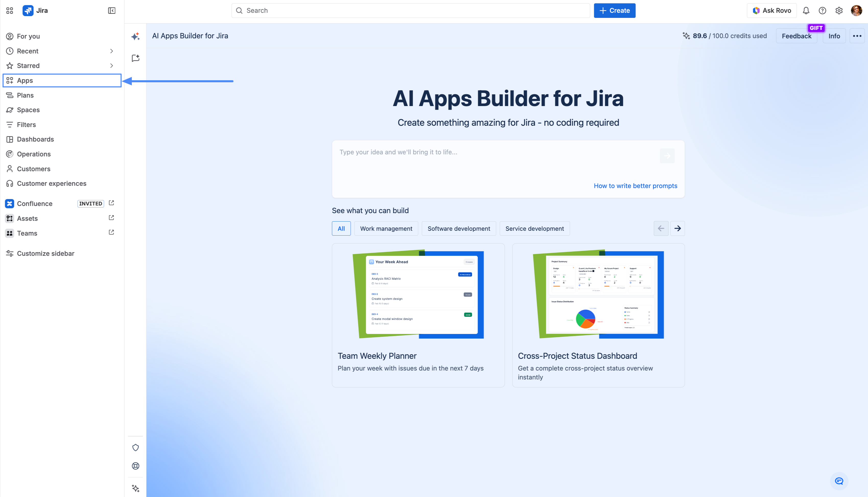Click the blue Create button
Screen dimensions: 868x497
[615, 10]
